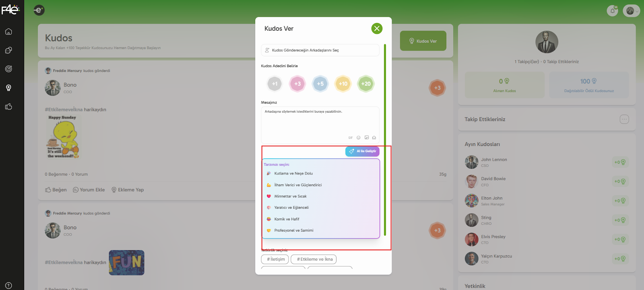
Task: Select the +5 kudos amount
Action: click(320, 84)
